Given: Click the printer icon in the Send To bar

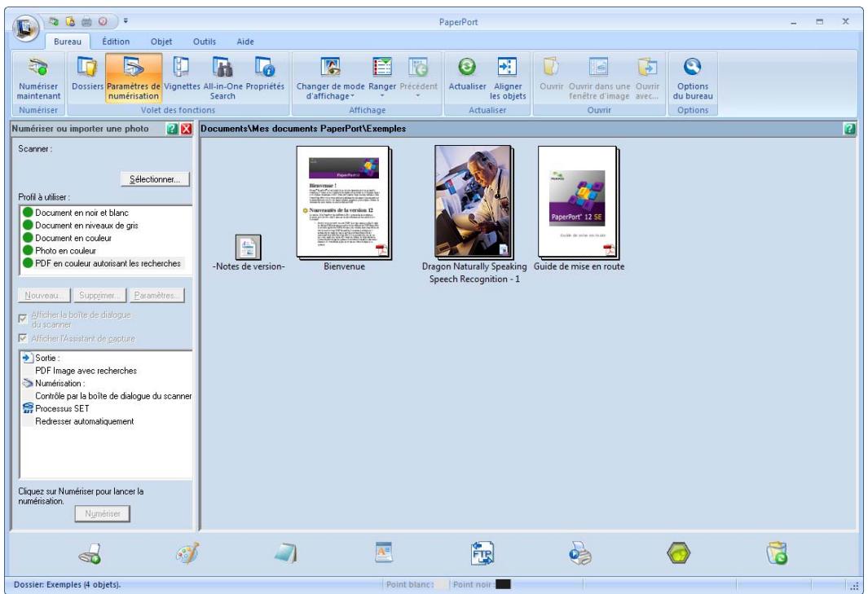Looking at the screenshot, I should 580,553.
